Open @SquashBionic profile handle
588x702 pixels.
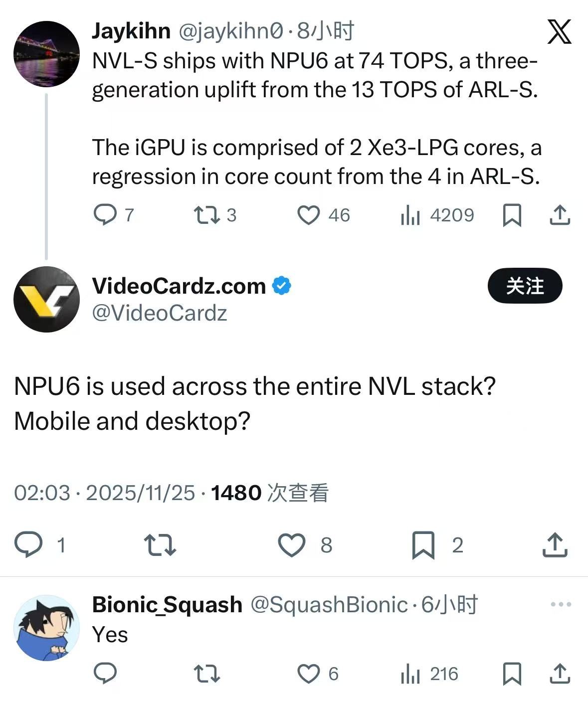[x=329, y=605]
